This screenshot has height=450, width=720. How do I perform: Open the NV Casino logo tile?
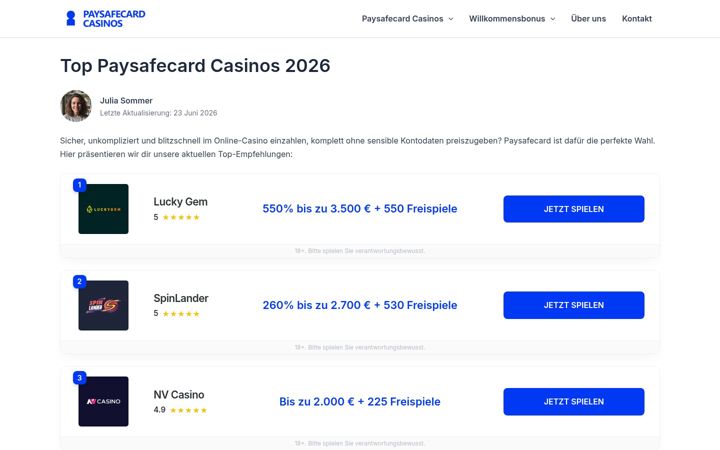(x=103, y=401)
